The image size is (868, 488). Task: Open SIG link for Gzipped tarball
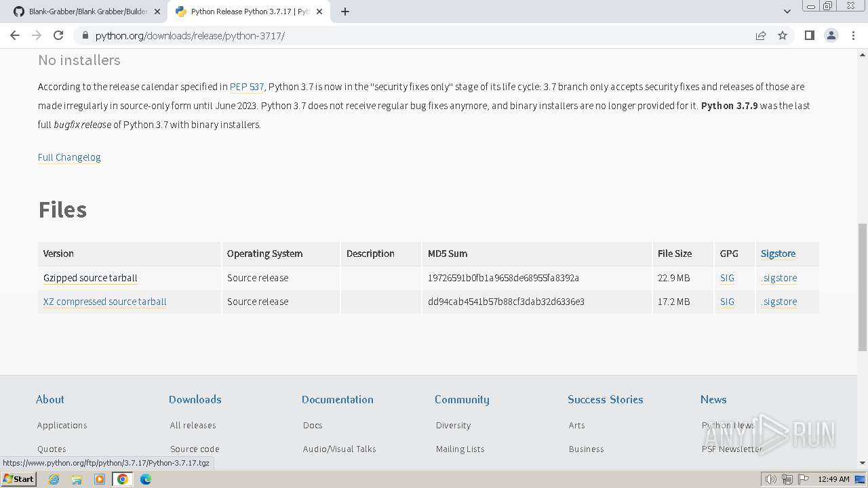pos(727,278)
